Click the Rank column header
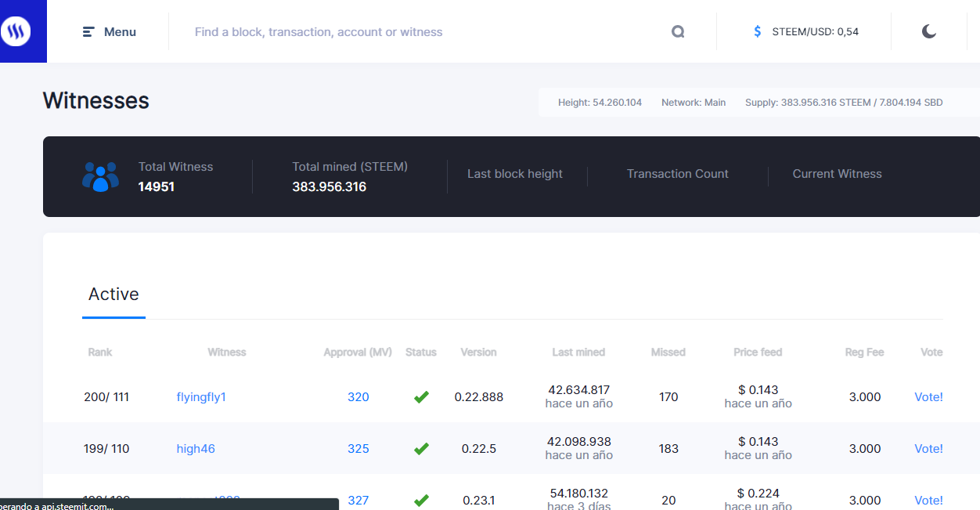The height and width of the screenshot is (510, 980). click(x=100, y=353)
